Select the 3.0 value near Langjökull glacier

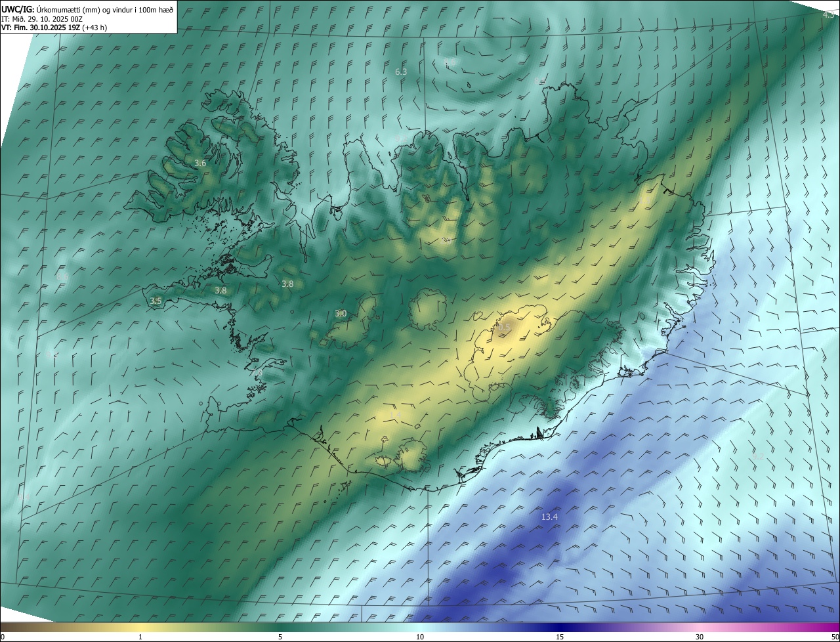(x=341, y=314)
